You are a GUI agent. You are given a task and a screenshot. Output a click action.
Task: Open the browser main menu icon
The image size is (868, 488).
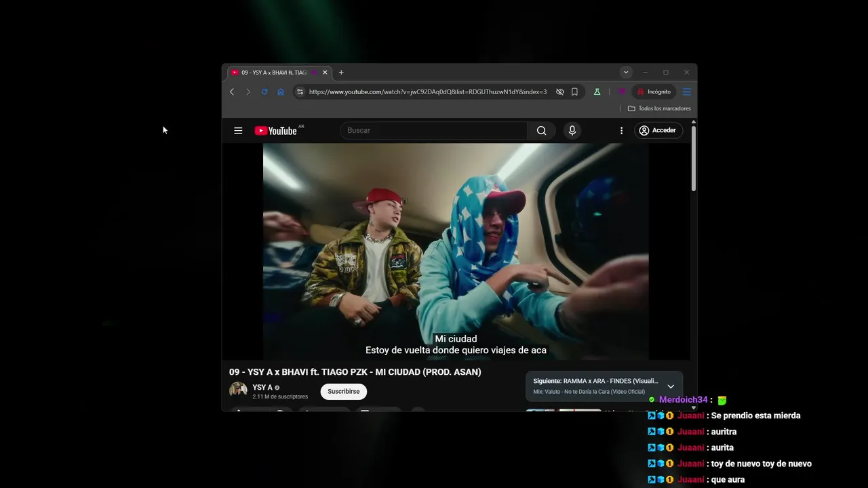[686, 91]
